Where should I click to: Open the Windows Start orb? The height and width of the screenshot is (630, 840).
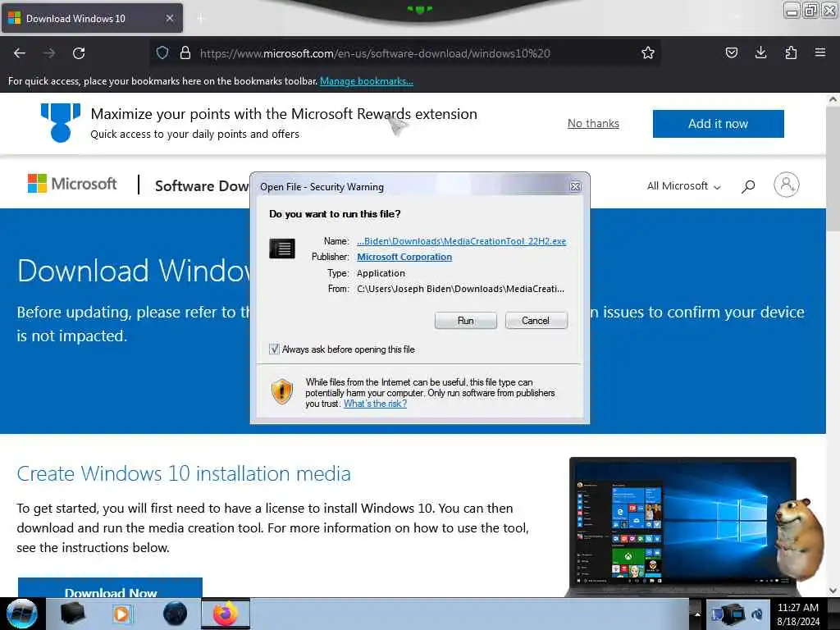(x=22, y=614)
